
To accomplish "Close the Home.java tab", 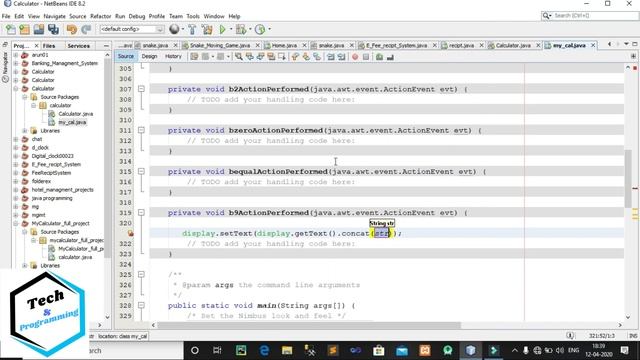I will click(x=304, y=45).
